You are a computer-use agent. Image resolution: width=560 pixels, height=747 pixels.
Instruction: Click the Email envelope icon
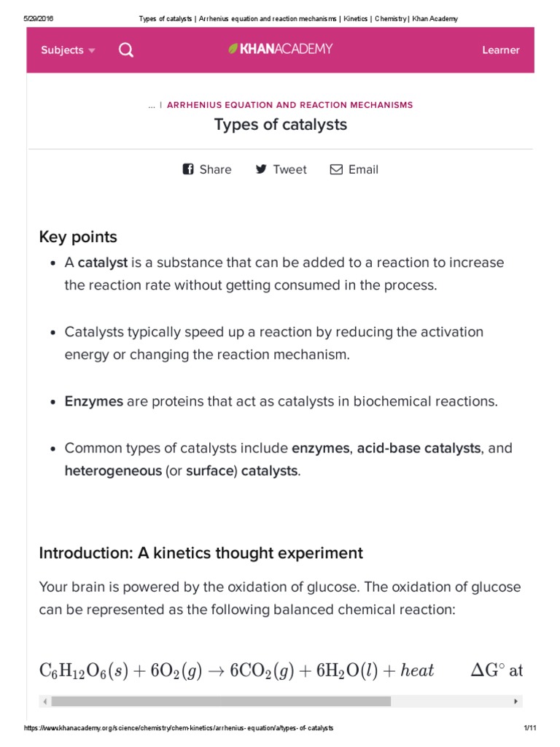click(336, 169)
